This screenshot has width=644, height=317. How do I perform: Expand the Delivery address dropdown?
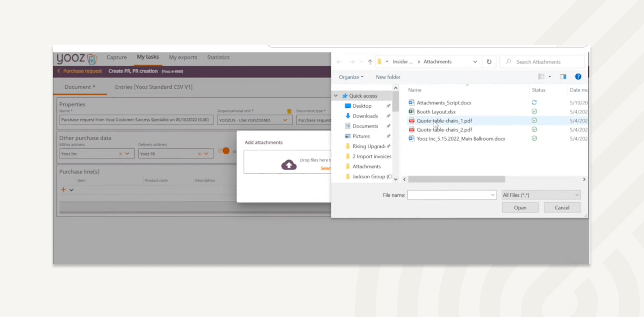(x=206, y=154)
